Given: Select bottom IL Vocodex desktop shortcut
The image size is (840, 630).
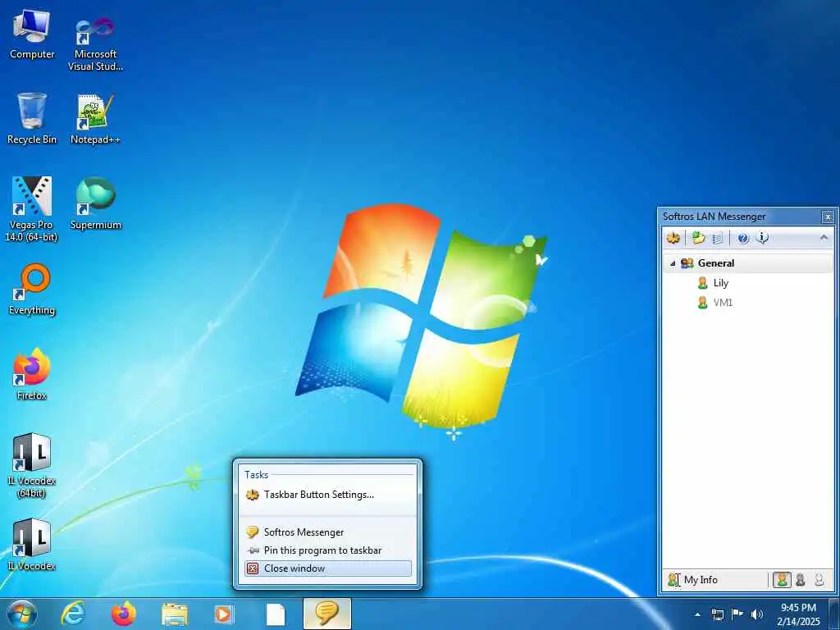Looking at the screenshot, I should click(32, 545).
